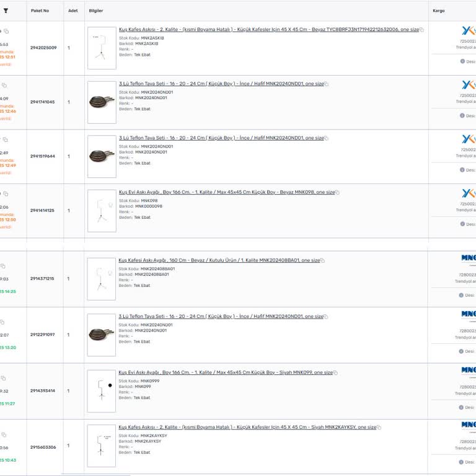476x476 pixels.
Task: Open Kuş Kafes Askısı 2. Kalite Beyaz product link
Action: [268, 30]
